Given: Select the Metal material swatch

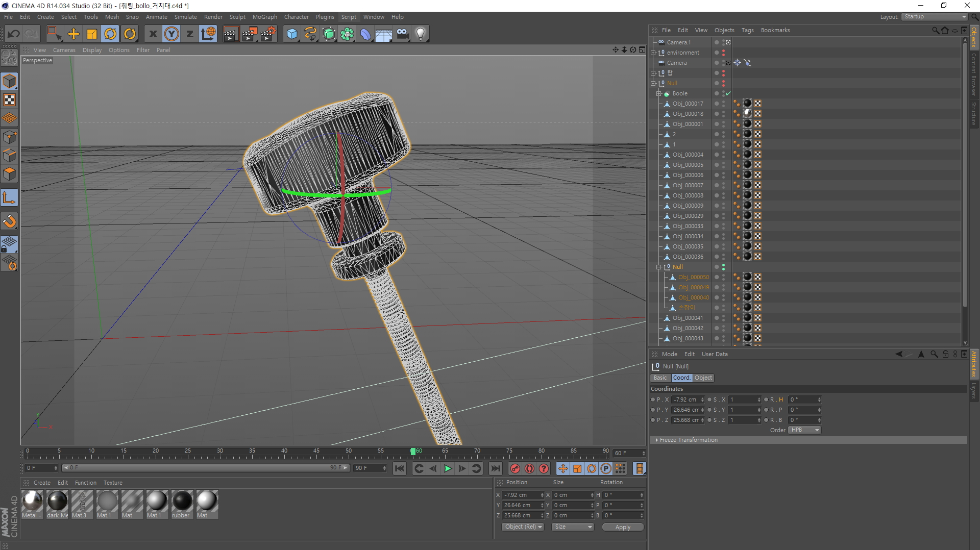Looking at the screenshot, I should 32,504.
